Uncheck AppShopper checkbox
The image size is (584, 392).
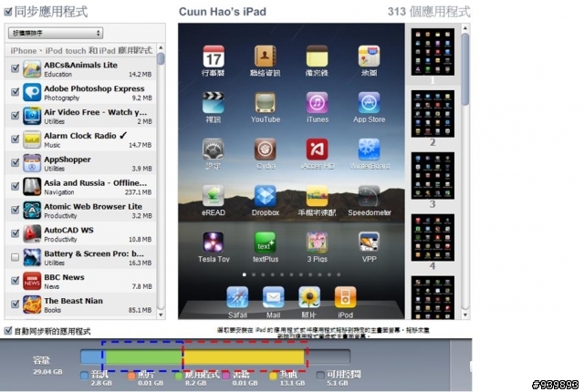tap(15, 162)
